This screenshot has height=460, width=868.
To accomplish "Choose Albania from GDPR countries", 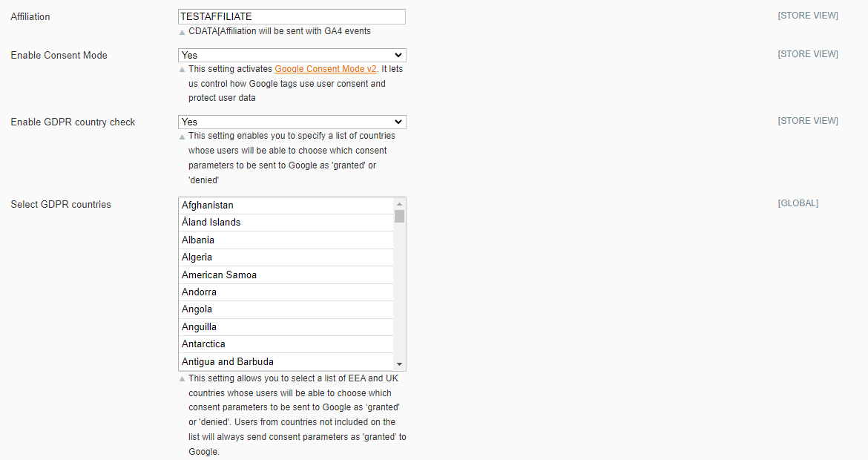I will pos(286,240).
